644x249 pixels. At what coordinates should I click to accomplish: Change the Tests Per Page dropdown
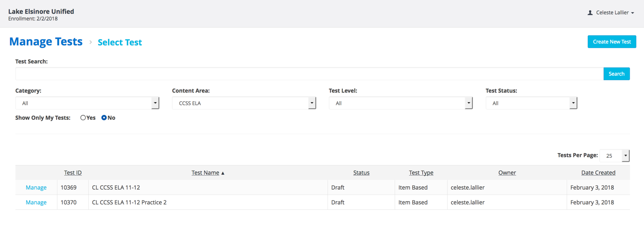[614, 156]
